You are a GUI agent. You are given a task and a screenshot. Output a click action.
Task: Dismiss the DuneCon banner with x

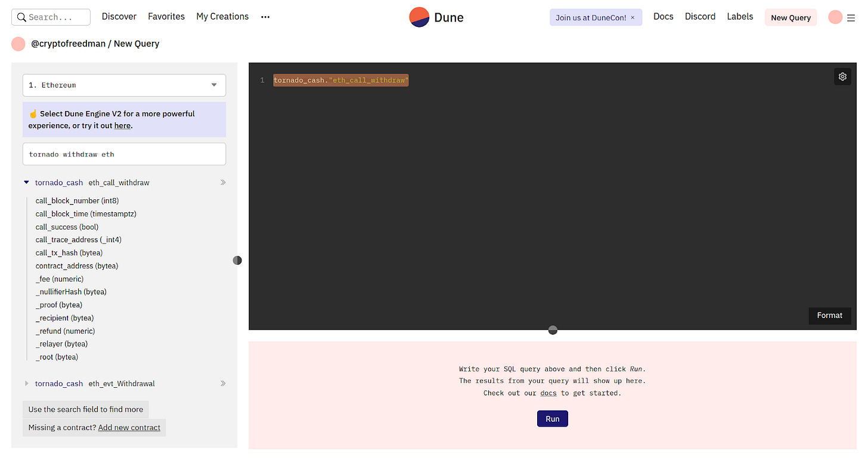pos(633,17)
